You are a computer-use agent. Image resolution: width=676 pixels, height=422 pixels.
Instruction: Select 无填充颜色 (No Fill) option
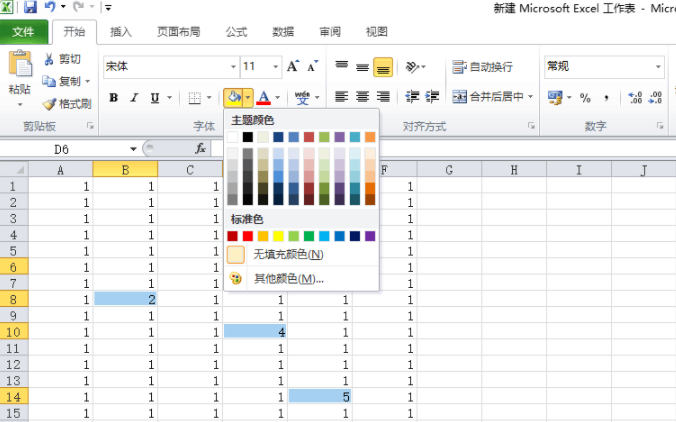coord(287,255)
